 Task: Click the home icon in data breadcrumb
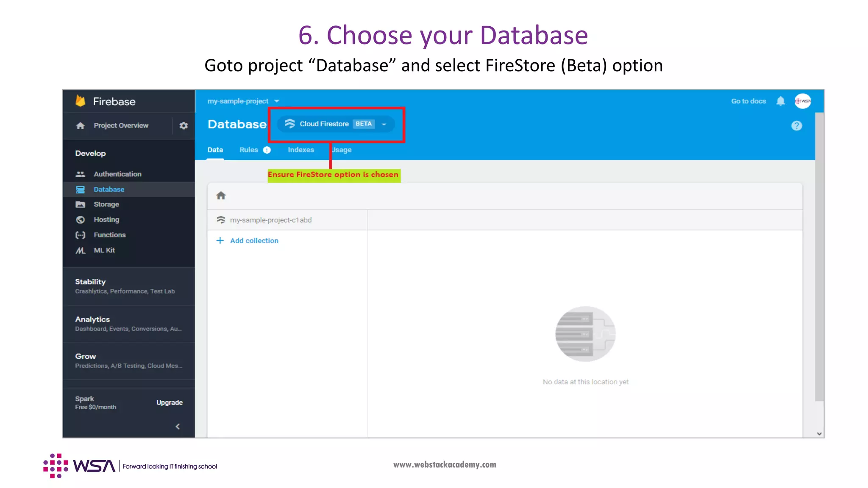(x=221, y=196)
